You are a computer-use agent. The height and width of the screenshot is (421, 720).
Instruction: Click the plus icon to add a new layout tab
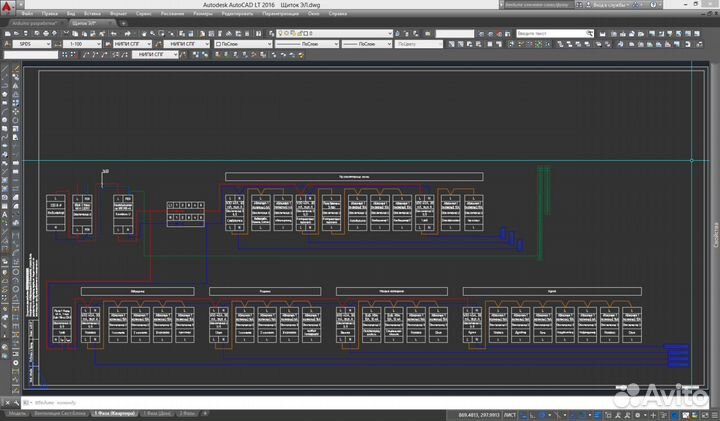pyautogui.click(x=206, y=413)
